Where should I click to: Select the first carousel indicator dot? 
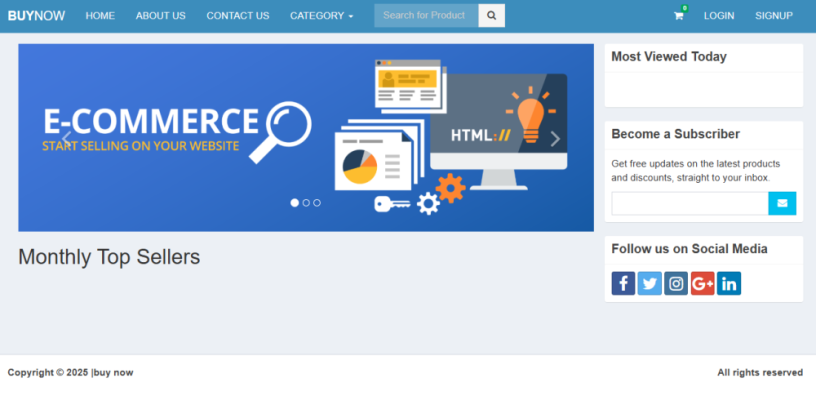295,203
